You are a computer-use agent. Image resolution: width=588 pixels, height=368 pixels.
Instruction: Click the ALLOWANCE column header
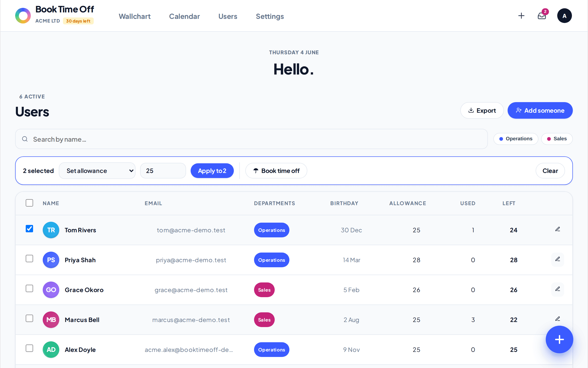408,203
